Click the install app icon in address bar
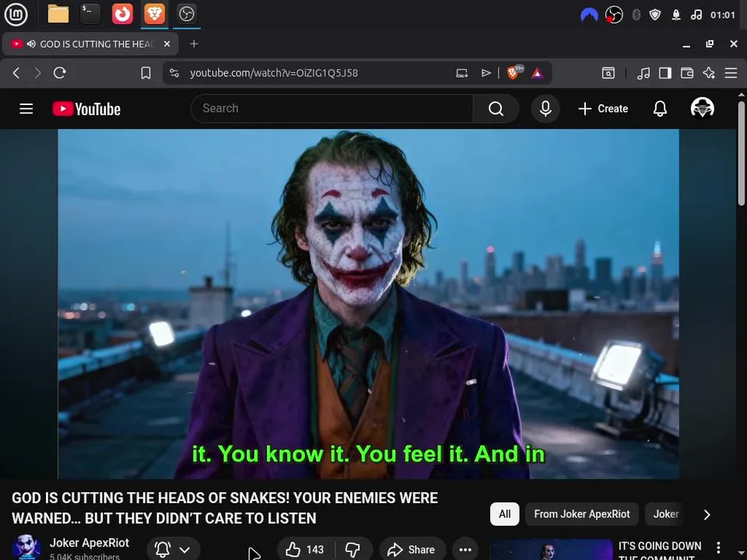 tap(461, 73)
